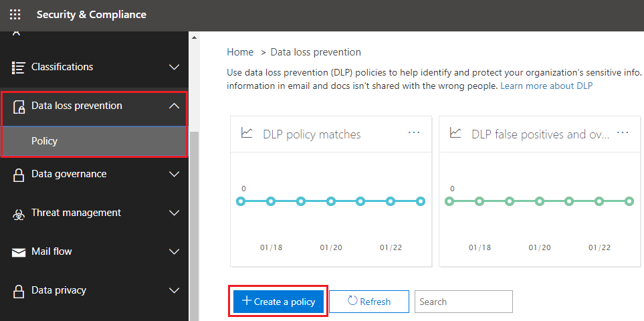Viewport: 644px width, 321px height.
Task: Click the Security & Compliance title
Action: coord(92,15)
